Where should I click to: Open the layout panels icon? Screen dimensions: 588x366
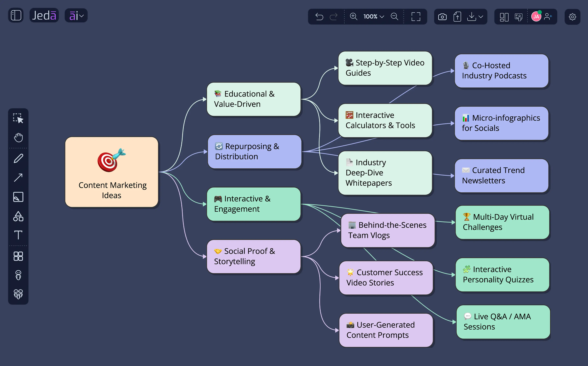[504, 17]
